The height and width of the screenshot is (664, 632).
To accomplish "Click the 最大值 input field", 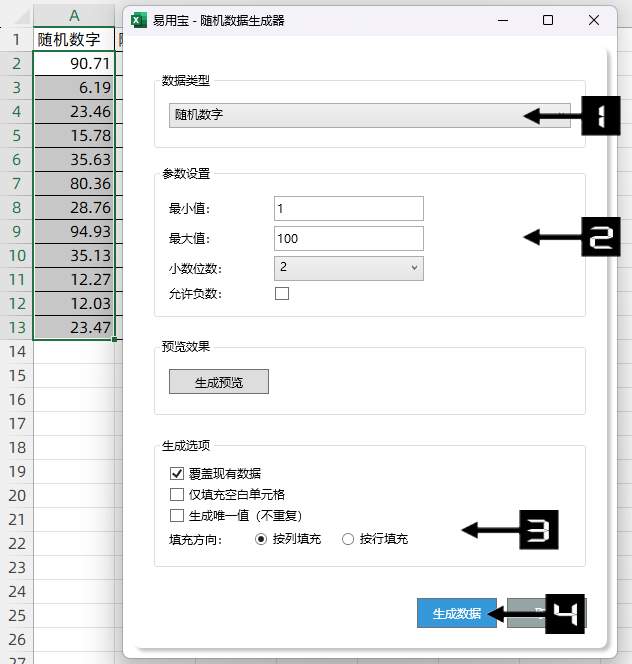I will click(348, 239).
